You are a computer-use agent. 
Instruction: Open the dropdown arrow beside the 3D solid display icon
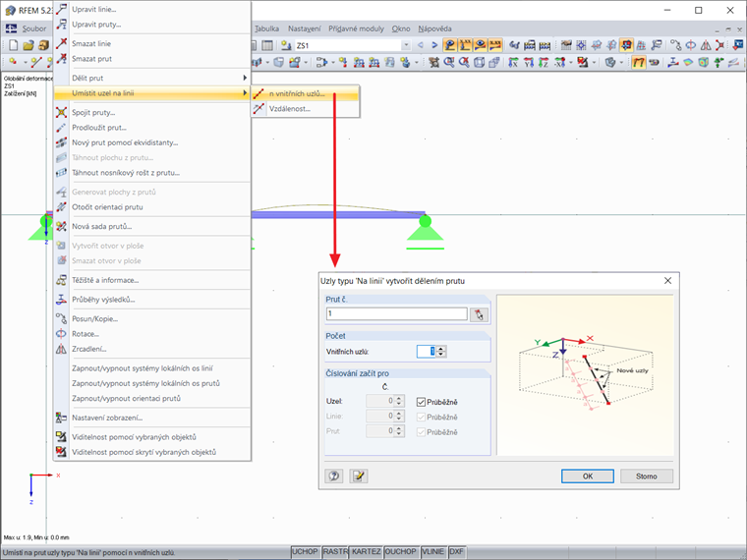622,62
